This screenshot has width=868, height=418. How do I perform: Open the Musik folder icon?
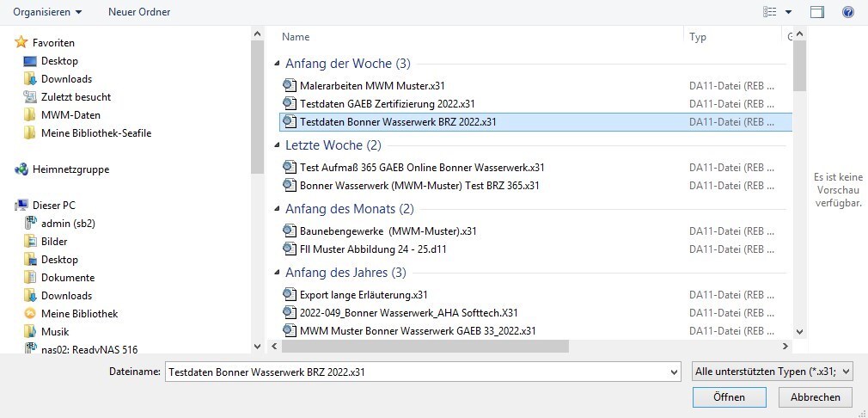tap(30, 332)
